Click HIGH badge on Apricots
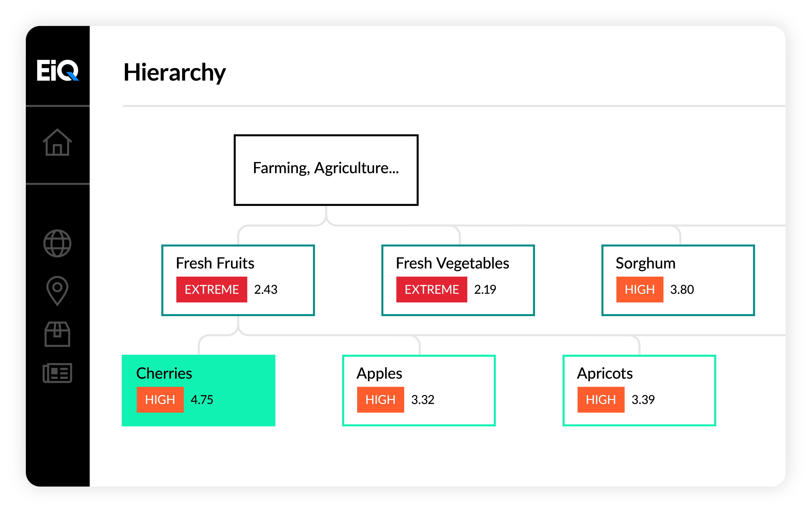Viewport: 812px width, 513px height. pos(601,400)
